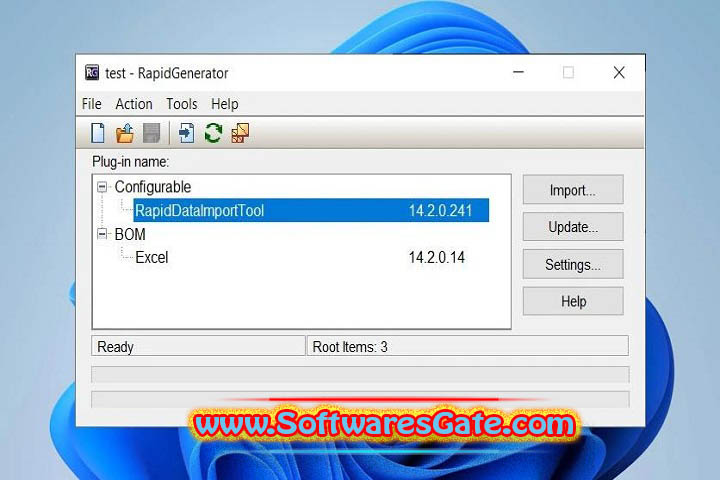
Task: Select the BOM category label
Action: tap(130, 234)
